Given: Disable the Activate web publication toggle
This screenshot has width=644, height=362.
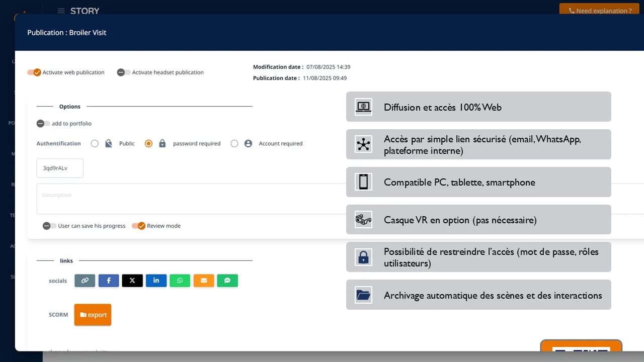Looking at the screenshot, I should (35, 72).
